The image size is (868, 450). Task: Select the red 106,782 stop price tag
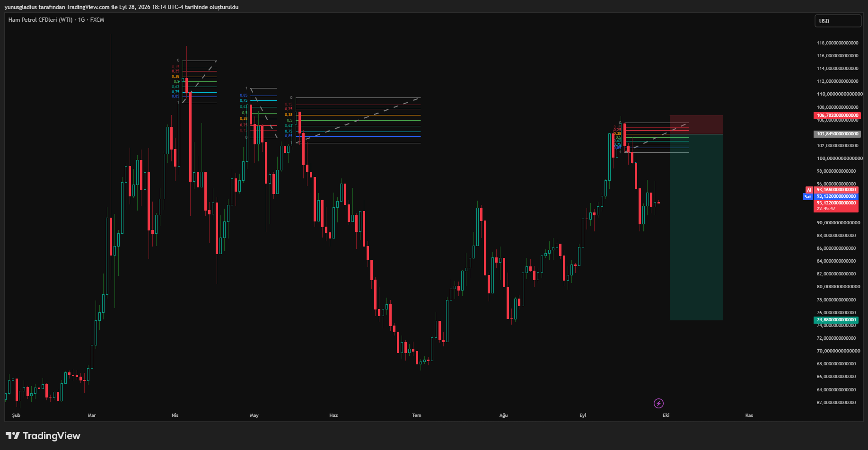837,115
